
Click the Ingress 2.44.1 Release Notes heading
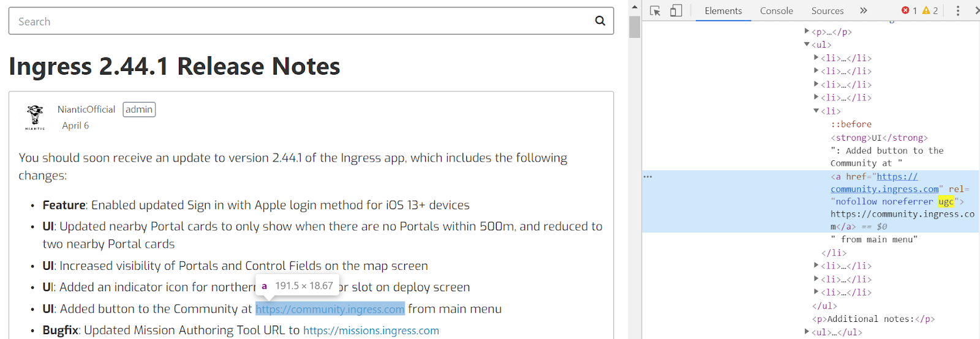pyautogui.click(x=175, y=66)
